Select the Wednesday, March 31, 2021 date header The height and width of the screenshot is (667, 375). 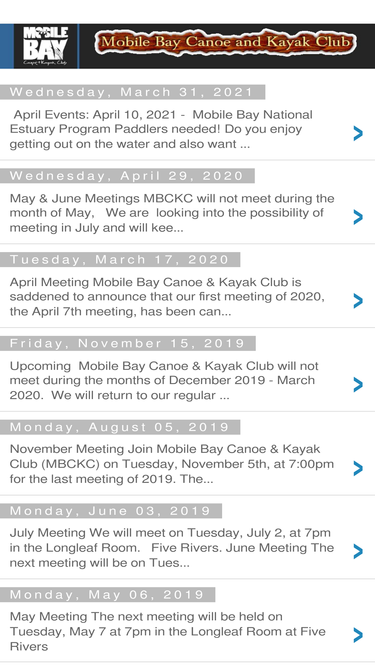133,92
